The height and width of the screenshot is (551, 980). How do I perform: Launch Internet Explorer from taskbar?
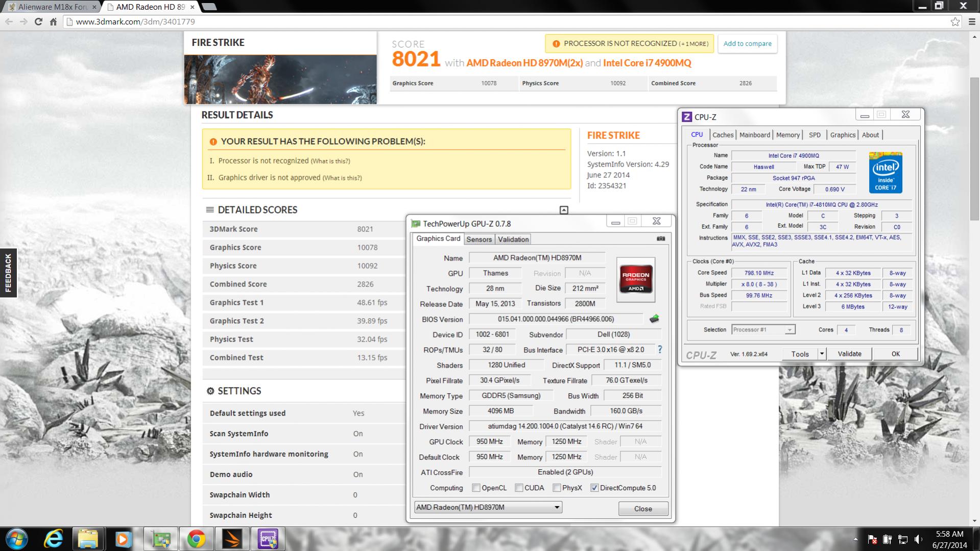coord(54,539)
